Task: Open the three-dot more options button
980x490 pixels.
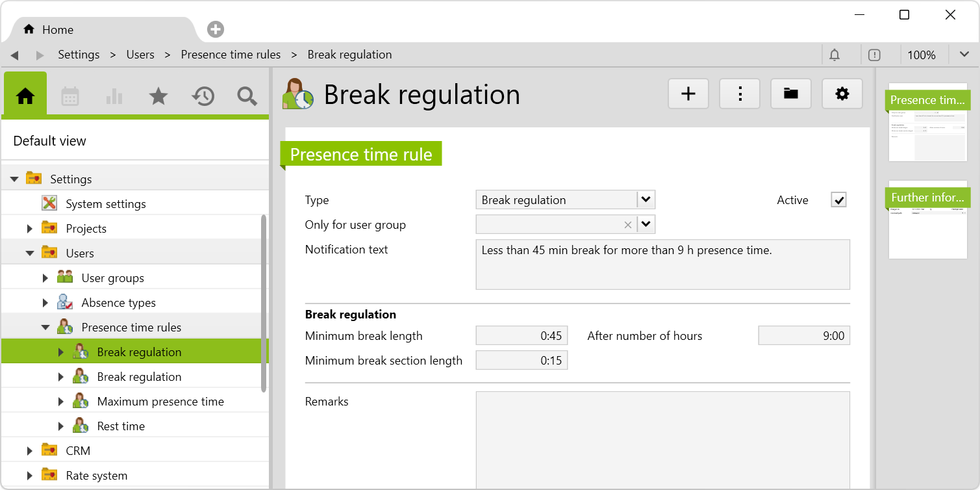Action: click(x=739, y=94)
